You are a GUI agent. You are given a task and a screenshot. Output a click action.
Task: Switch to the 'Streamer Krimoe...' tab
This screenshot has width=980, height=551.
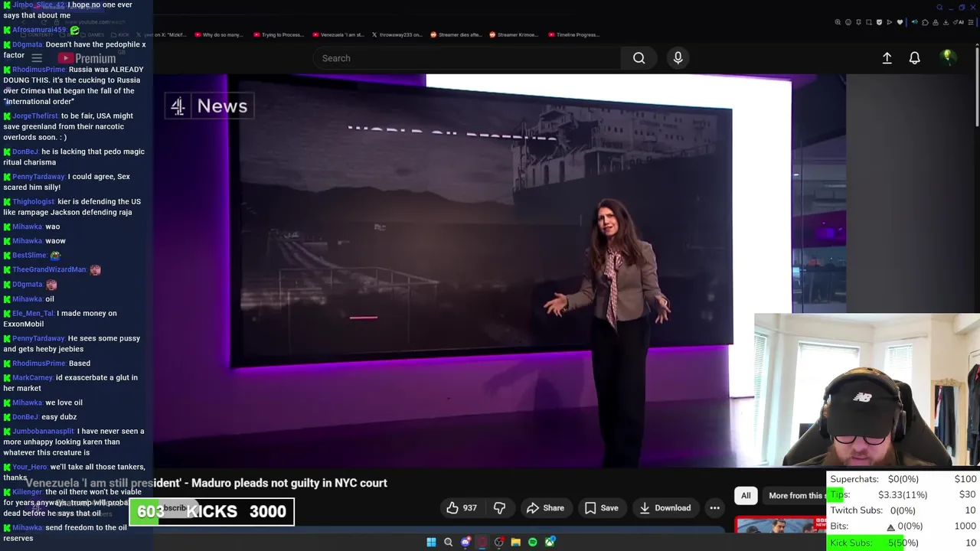point(513,34)
